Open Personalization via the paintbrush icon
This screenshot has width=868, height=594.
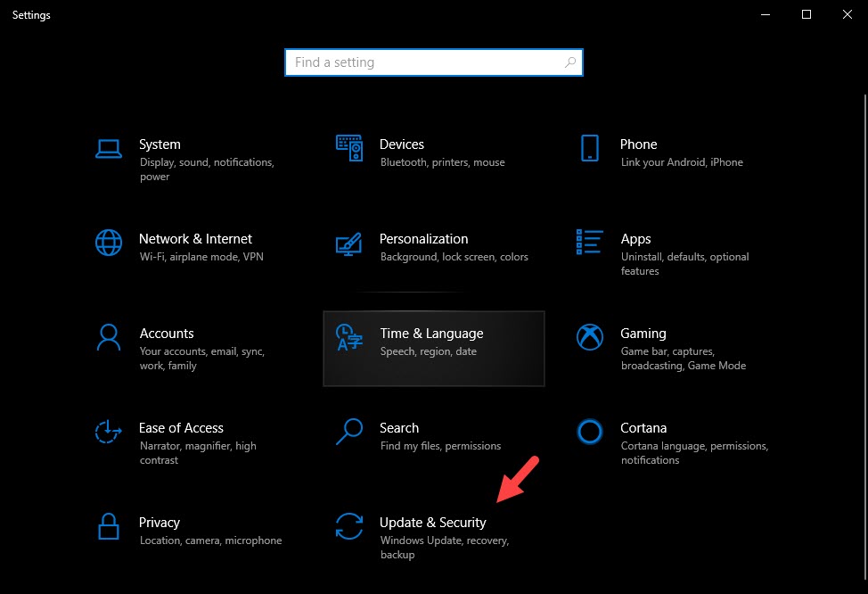click(349, 243)
